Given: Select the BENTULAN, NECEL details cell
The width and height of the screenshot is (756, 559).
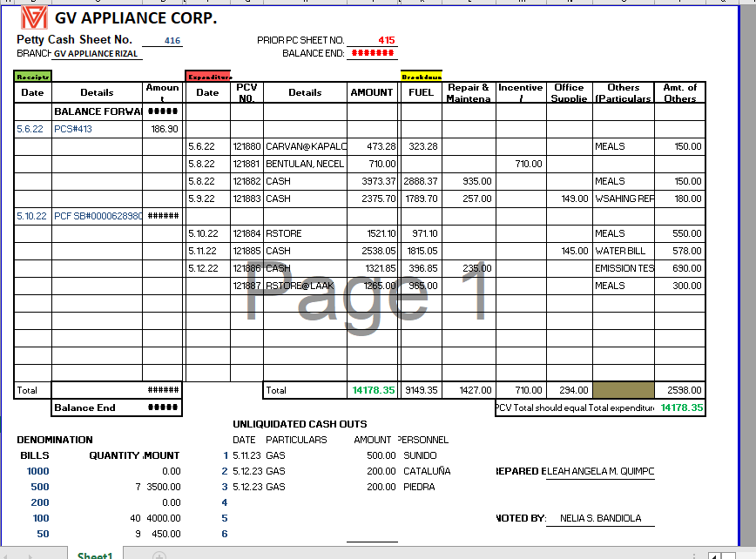Looking at the screenshot, I should tap(305, 164).
